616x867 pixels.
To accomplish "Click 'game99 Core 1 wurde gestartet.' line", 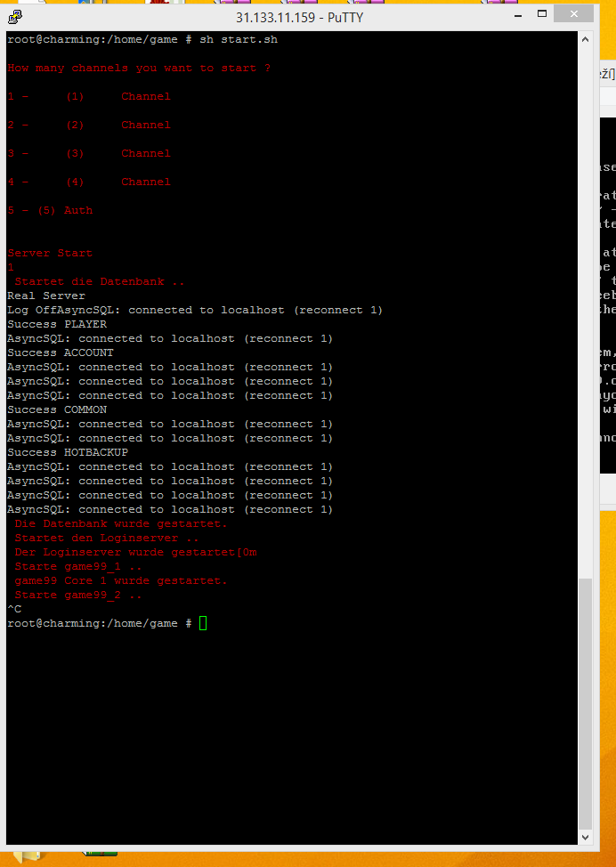I will (x=121, y=580).
